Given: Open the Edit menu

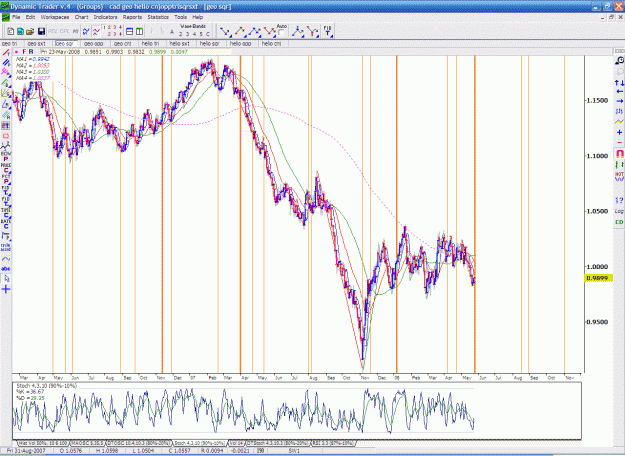Looking at the screenshot, I should pos(30,17).
